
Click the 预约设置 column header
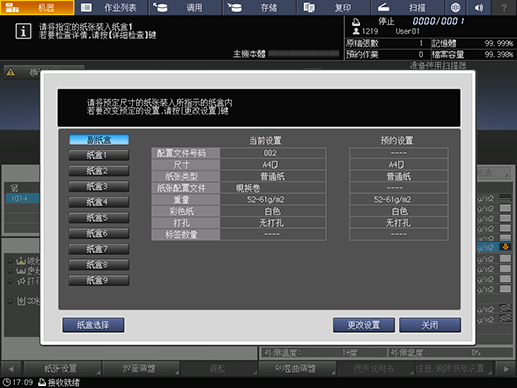point(397,140)
